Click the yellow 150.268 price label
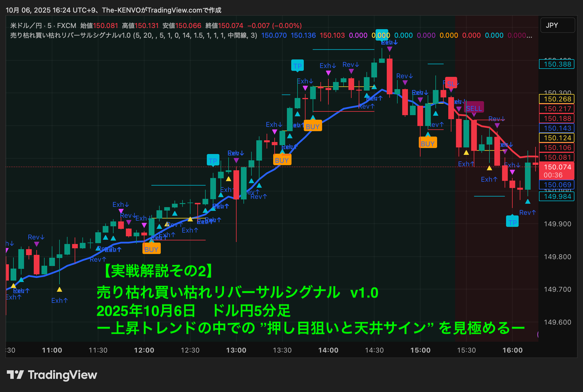The height and width of the screenshot is (392, 583). (557, 99)
